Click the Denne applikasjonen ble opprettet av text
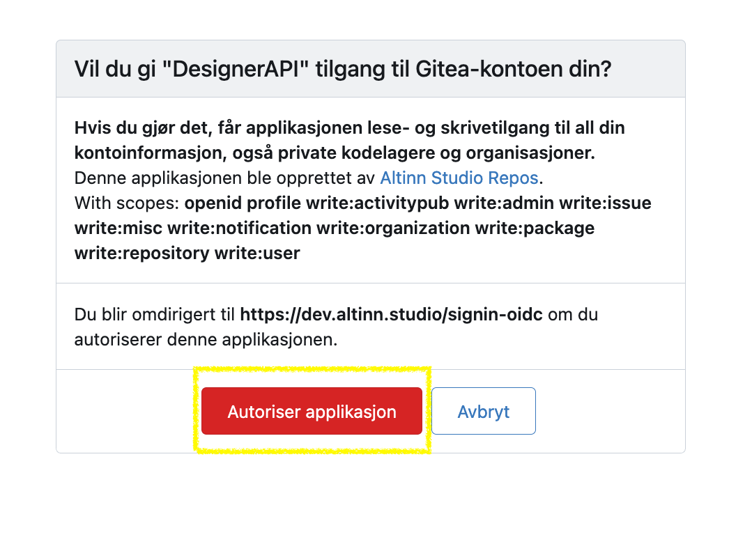Screen dimensions: 729x560 click(x=224, y=178)
